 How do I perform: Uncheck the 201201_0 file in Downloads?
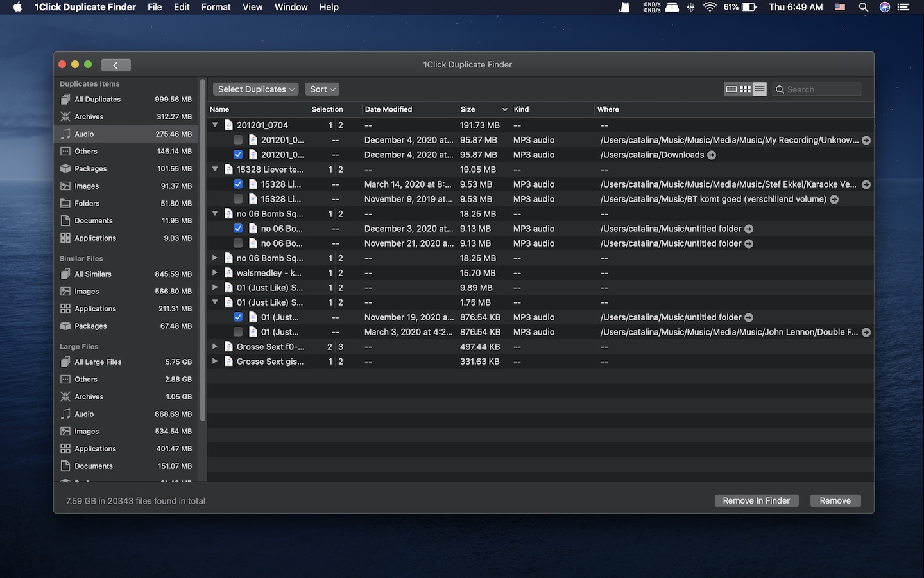pyautogui.click(x=238, y=155)
